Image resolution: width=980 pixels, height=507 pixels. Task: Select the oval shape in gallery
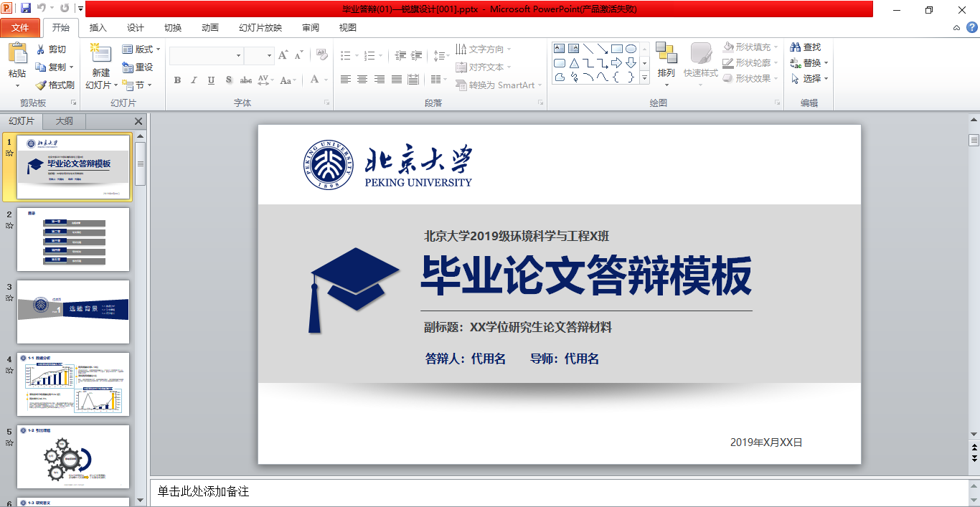point(631,49)
